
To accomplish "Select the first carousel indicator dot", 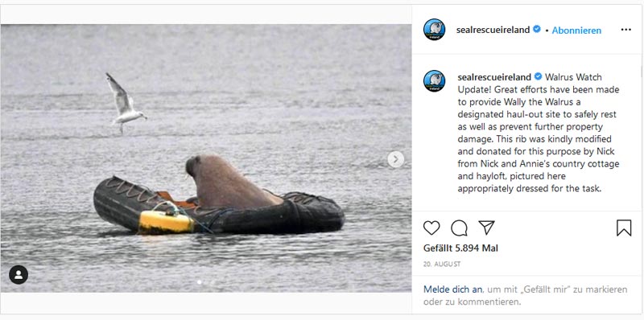I will tap(199, 282).
